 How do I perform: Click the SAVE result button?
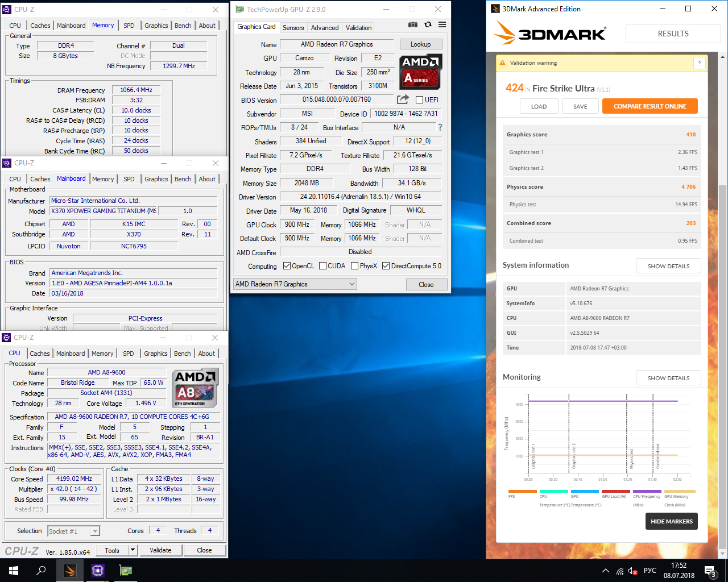[x=580, y=106]
